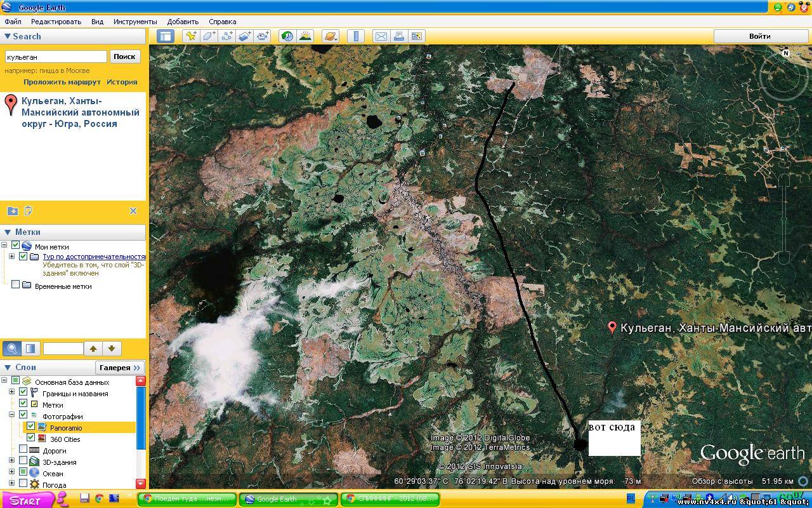Click the Войти sign-in button
Viewport: 812px width, 508px height.
click(759, 36)
